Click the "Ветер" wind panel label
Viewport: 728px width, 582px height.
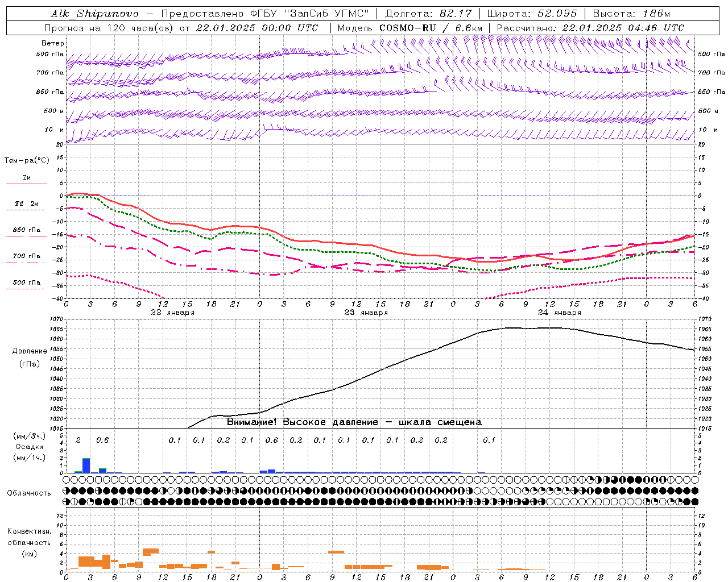(53, 43)
